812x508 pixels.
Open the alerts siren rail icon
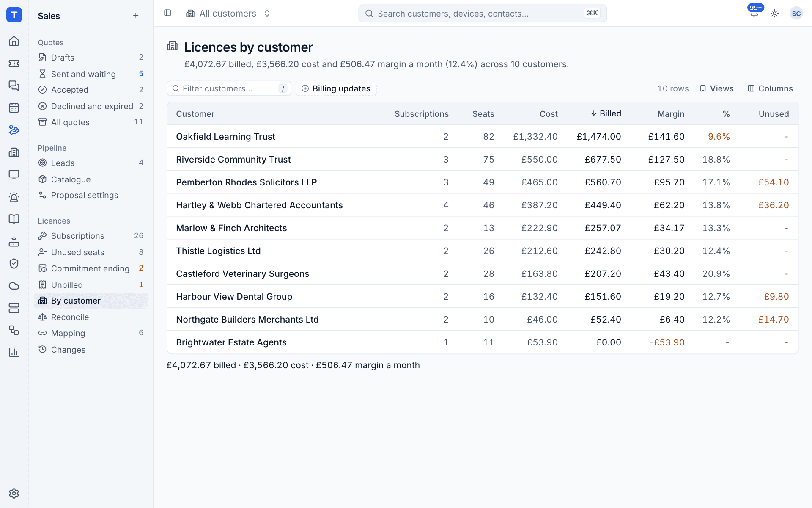click(14, 197)
